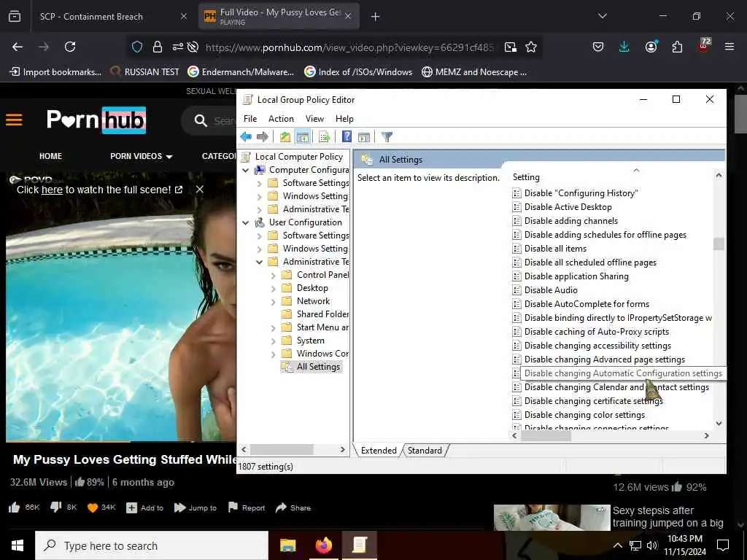Click the HOME link on the website
The height and width of the screenshot is (560, 747).
pos(50,156)
